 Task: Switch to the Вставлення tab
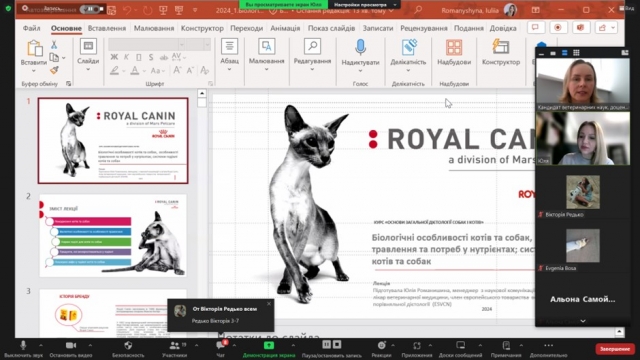tap(107, 28)
